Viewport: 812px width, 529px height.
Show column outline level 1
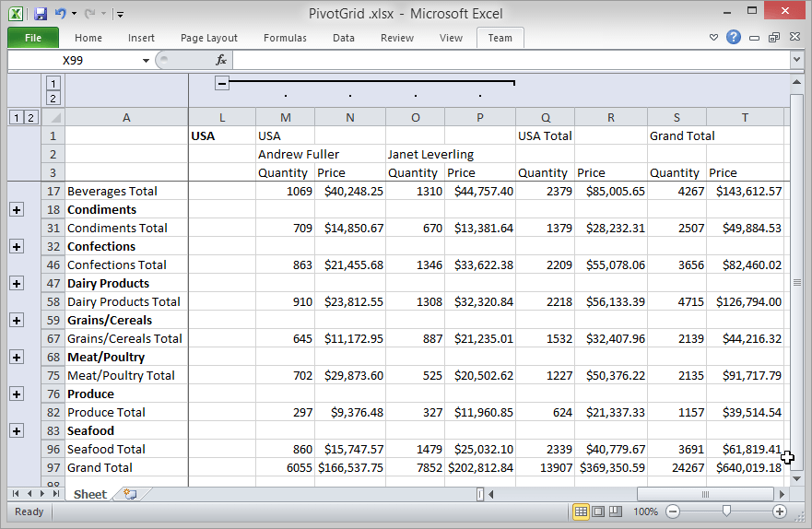53,83
